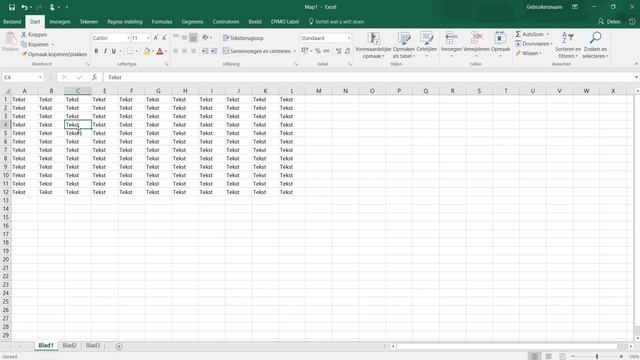
Task: Open Opmaken als tabel gallery
Action: coord(404,45)
